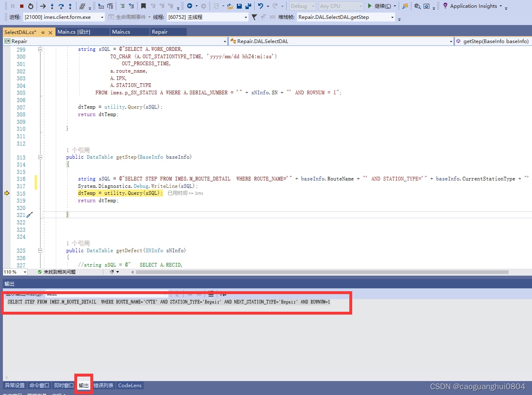Screen dimensions: 532x395
Task: Open the stack frame dropdown getStep
Action: 346,17
